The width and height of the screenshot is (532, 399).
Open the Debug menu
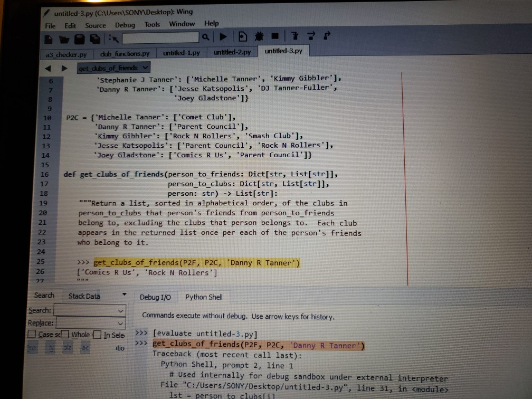(125, 24)
